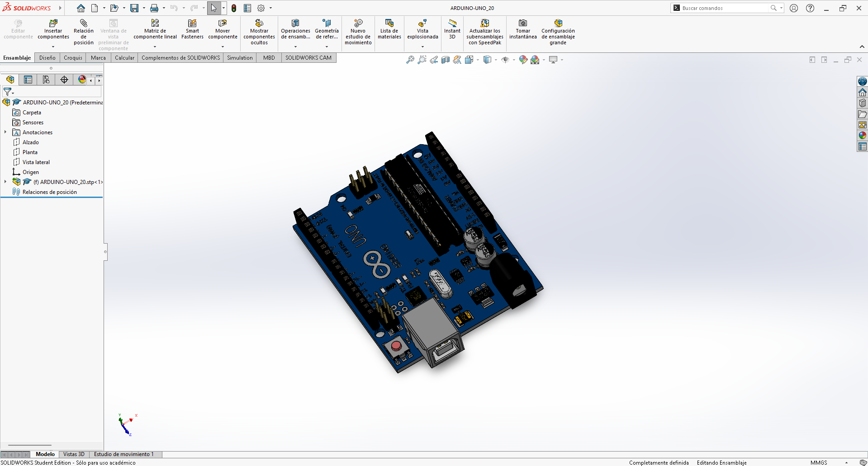Click the user login icon

(794, 8)
